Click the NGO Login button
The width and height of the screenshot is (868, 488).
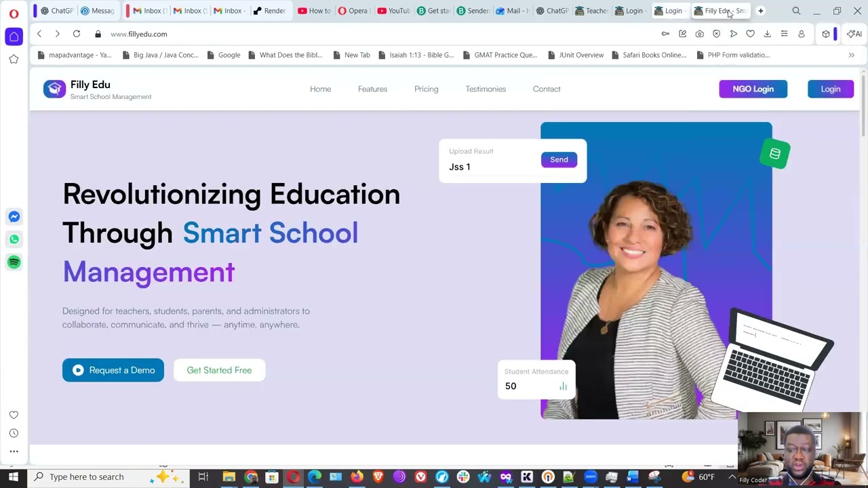(753, 89)
